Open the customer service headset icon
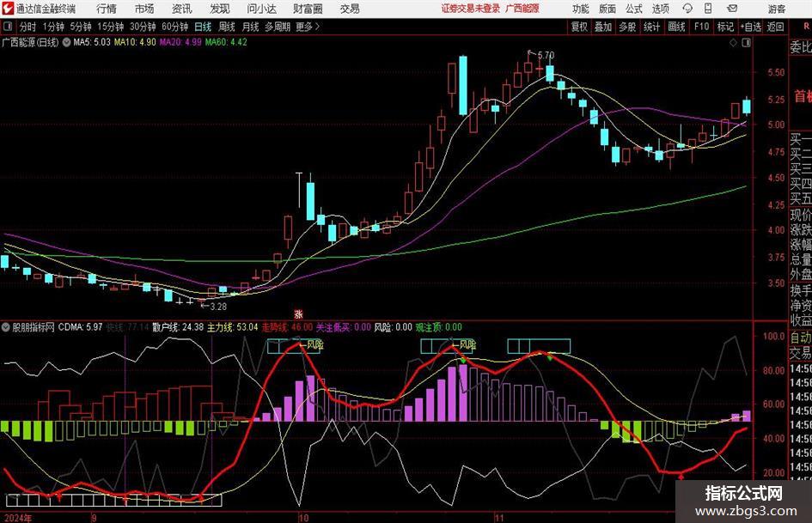 687,9
